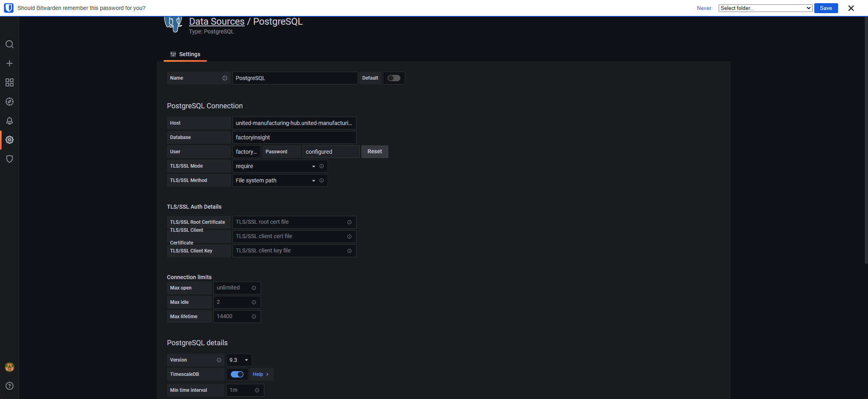
Task: Open Bitwarden Select folder dropdown
Action: (765, 8)
